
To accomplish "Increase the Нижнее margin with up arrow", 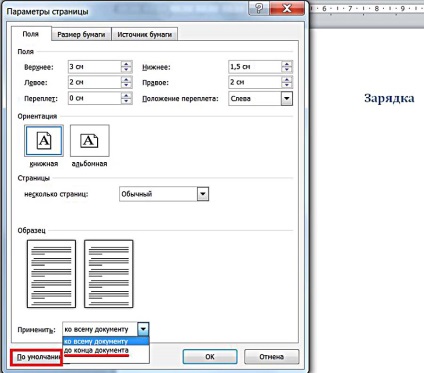I will 287,64.
